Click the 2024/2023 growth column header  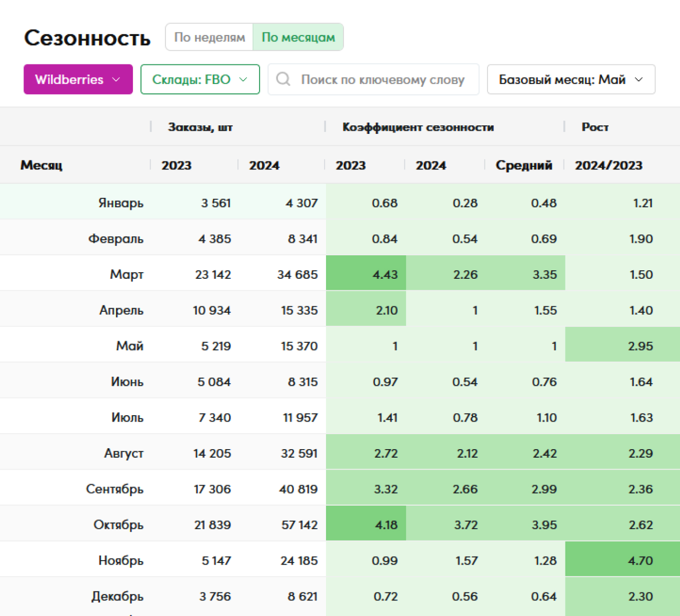[608, 165]
